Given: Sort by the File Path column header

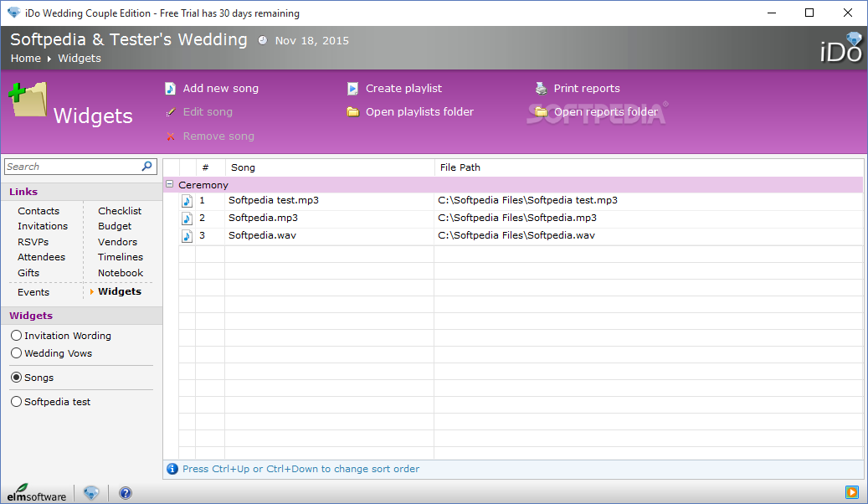Looking at the screenshot, I should coord(649,167).
